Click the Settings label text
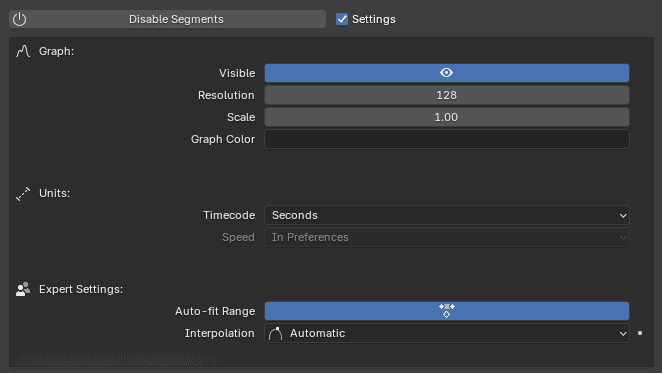The width and height of the screenshot is (662, 373). pos(374,19)
